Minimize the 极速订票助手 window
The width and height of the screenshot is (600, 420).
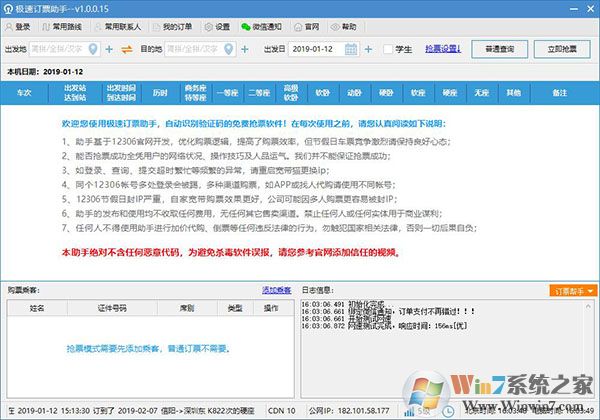pyautogui.click(x=574, y=8)
